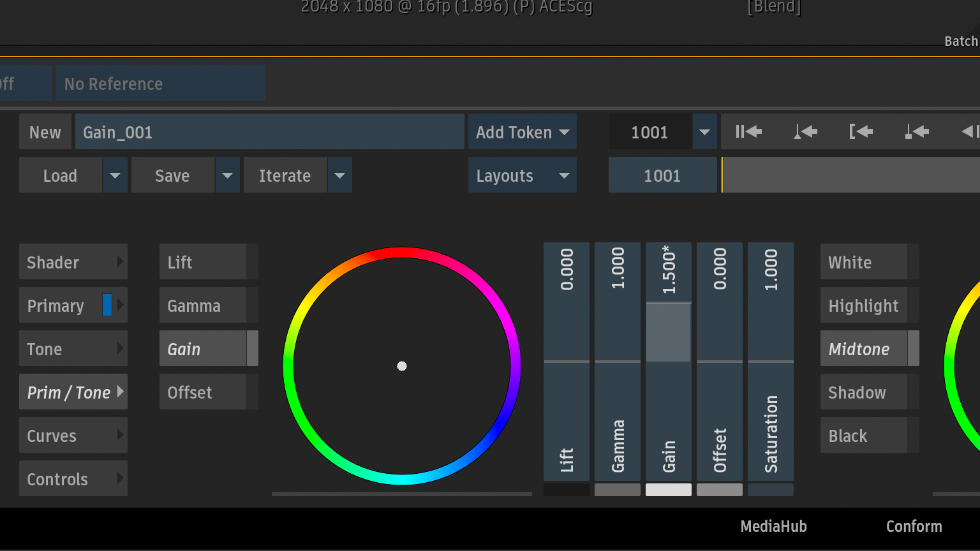The width and height of the screenshot is (980, 551).
Task: Expand the arrow next to Load
Action: click(115, 175)
